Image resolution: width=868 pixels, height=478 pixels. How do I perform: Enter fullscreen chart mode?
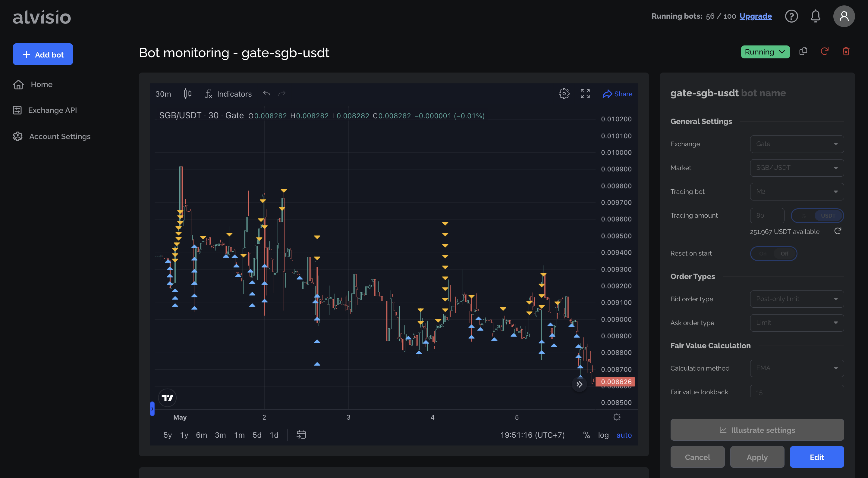(x=585, y=94)
